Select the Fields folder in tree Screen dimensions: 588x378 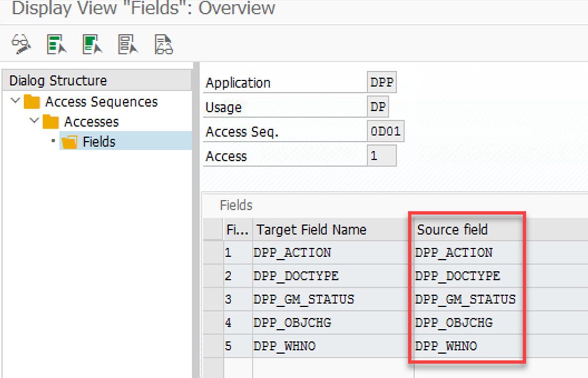pos(99,142)
